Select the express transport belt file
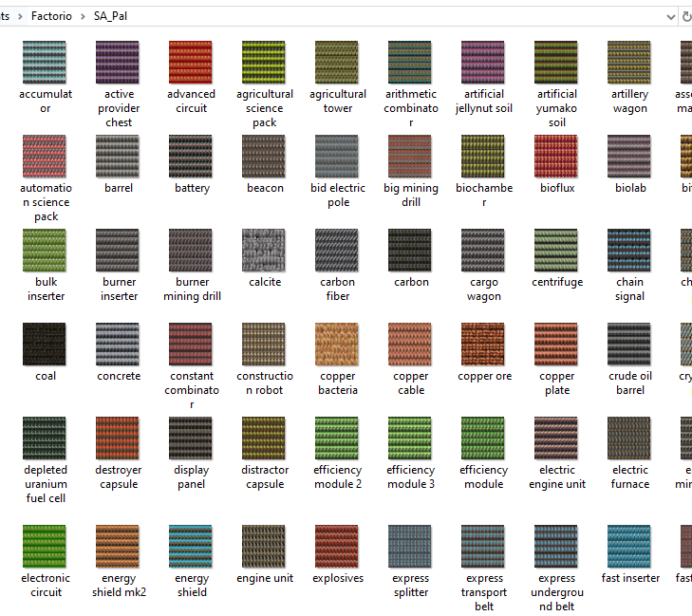Image resolution: width=692 pixels, height=616 pixels. point(483,547)
